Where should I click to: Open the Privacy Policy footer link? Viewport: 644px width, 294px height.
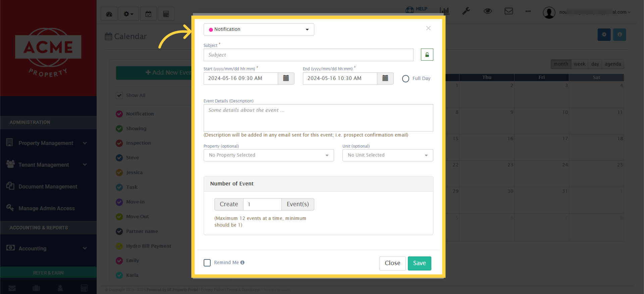212,290
